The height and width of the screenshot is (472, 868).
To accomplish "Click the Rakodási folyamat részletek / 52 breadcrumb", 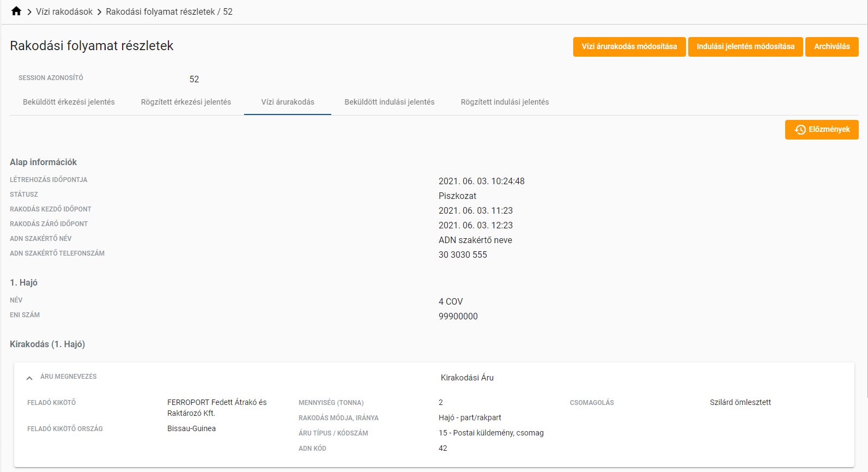I will [169, 11].
